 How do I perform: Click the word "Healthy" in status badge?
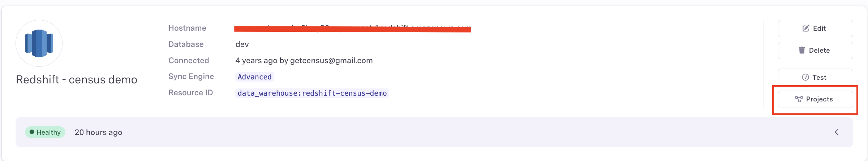48,132
